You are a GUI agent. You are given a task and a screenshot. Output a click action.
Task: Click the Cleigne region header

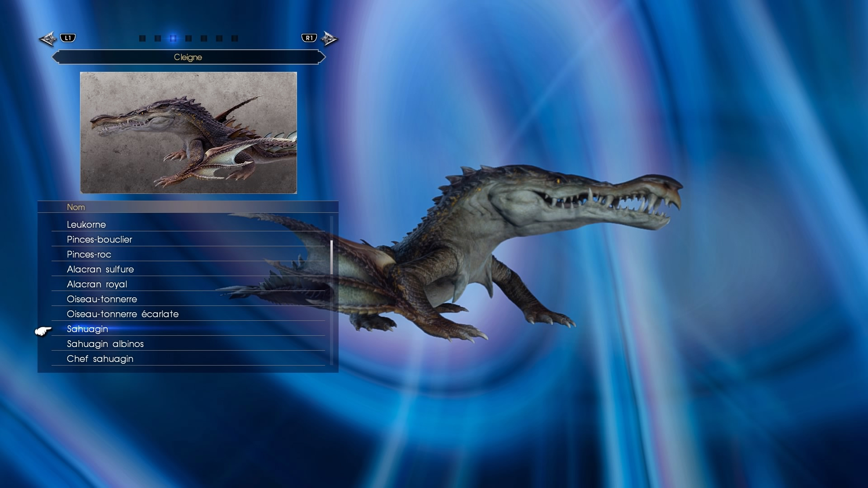[x=188, y=57]
